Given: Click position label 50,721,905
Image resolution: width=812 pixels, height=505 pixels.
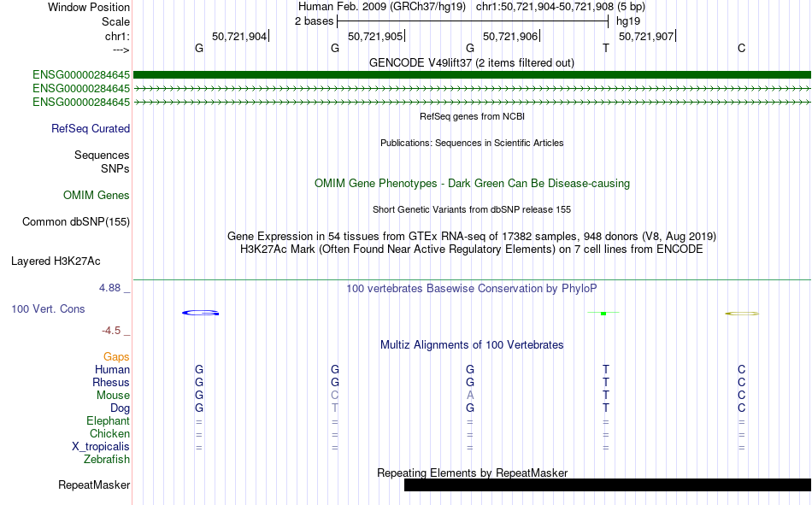Looking at the screenshot, I should 375,36.
